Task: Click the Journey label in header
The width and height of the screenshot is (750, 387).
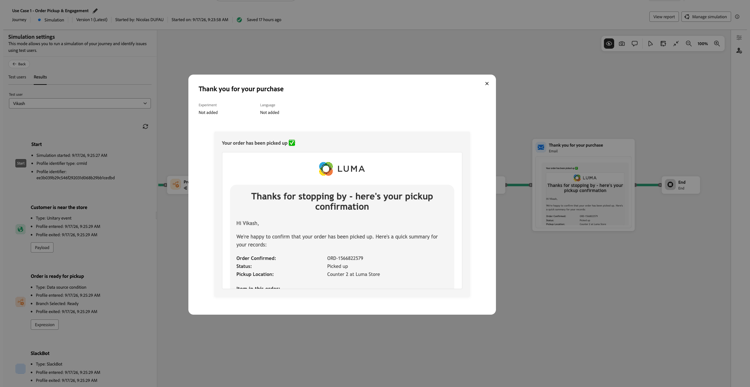Action: pyautogui.click(x=19, y=20)
